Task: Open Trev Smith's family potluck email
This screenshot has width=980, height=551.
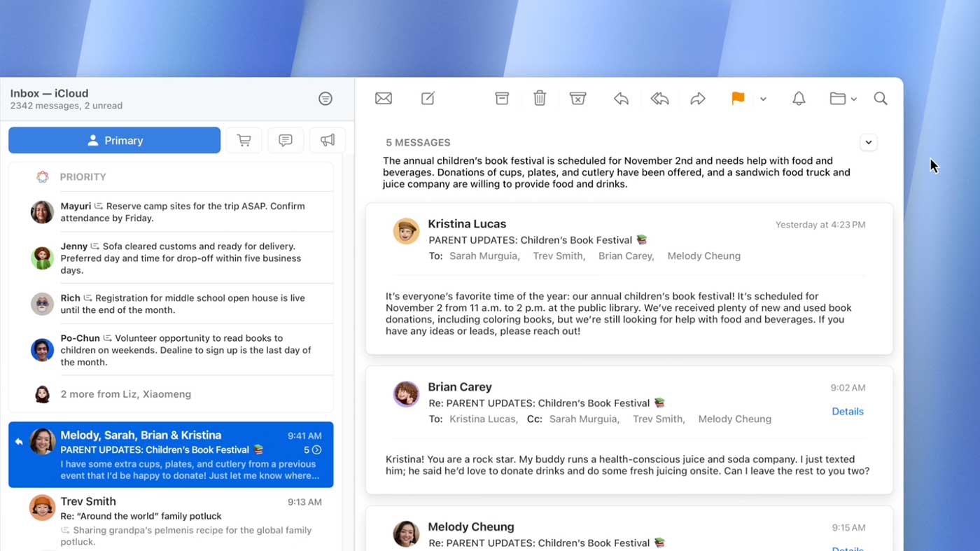Action: [171, 520]
